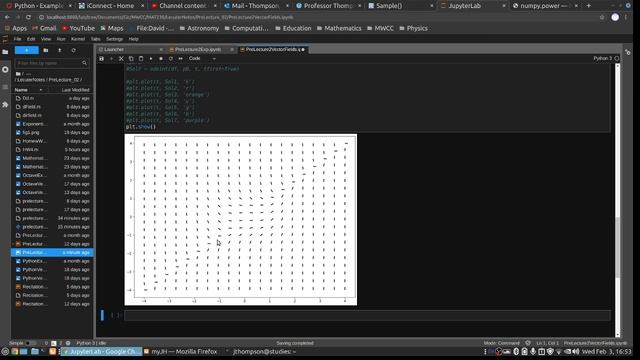Viewport: 640px width, 360px height.
Task: Open the property inspector icon at right
Action: pyautogui.click(x=628, y=52)
